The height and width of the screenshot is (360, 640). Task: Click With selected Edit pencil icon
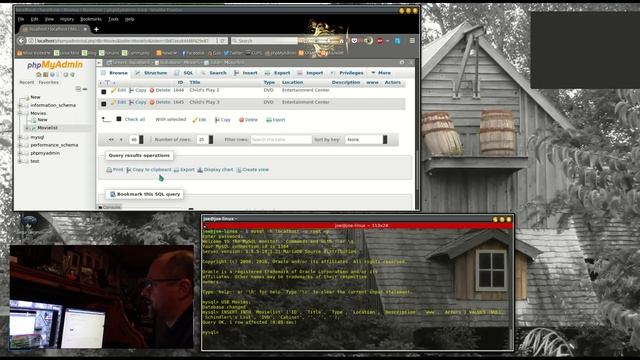coord(195,120)
